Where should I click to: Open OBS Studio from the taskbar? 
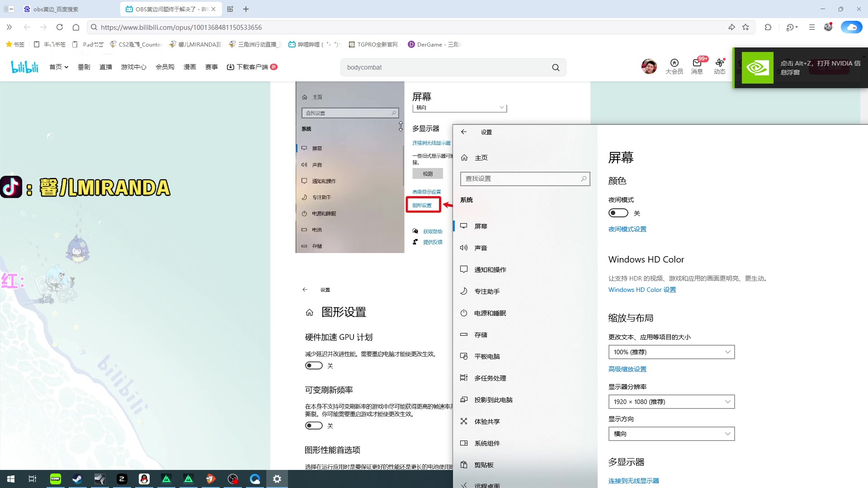pos(233,479)
